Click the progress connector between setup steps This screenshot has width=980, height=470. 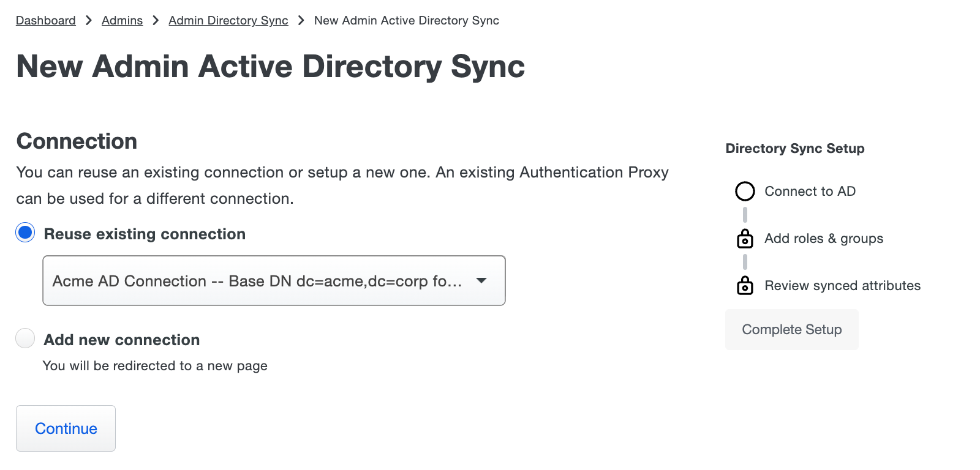coord(745,215)
